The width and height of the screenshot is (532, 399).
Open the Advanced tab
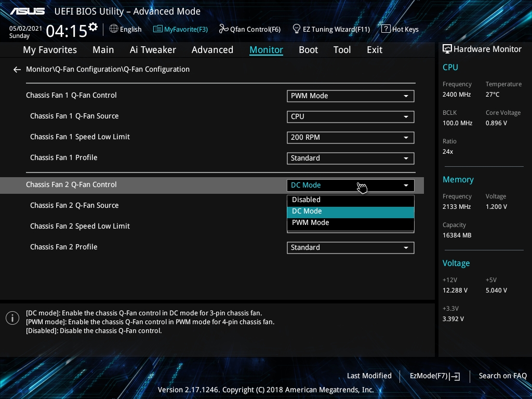pos(212,50)
